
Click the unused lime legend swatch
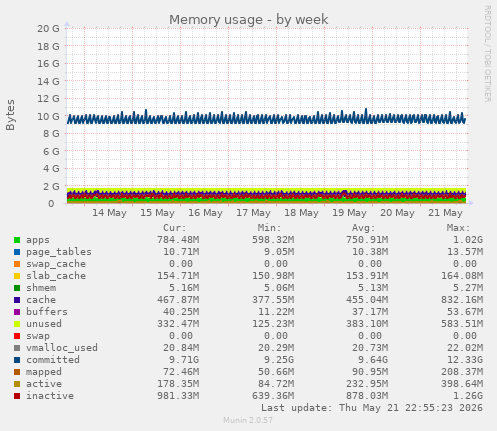tap(17, 324)
